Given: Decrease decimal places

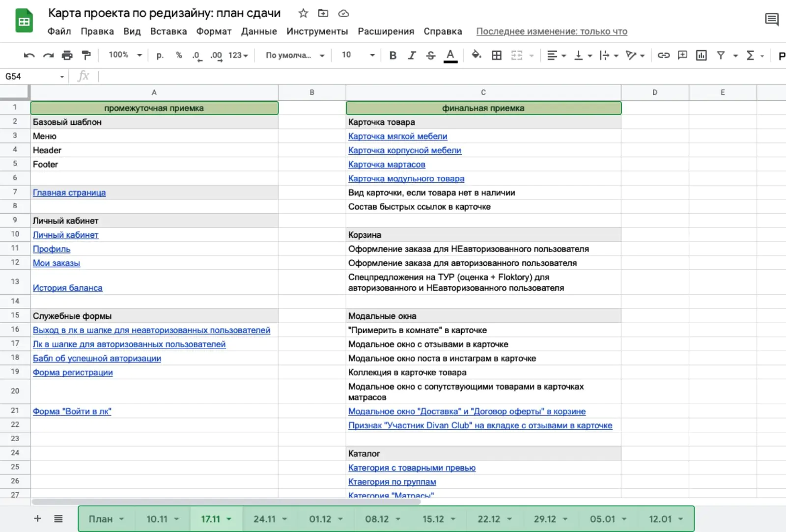Looking at the screenshot, I should click(196, 56).
